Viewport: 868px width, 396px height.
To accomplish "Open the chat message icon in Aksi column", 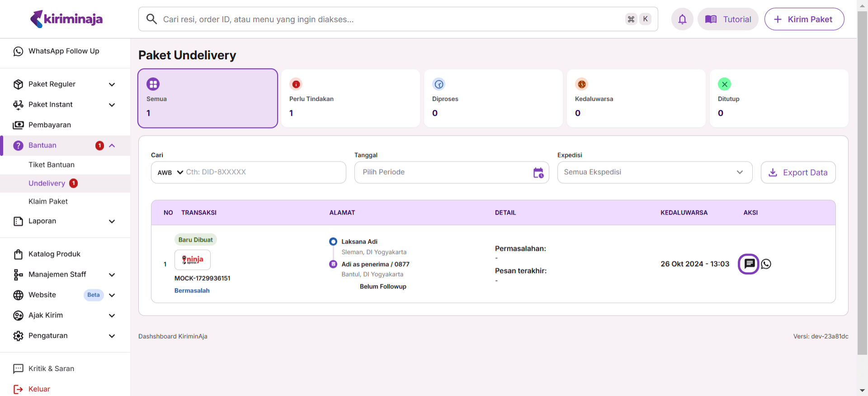I will click(x=749, y=264).
